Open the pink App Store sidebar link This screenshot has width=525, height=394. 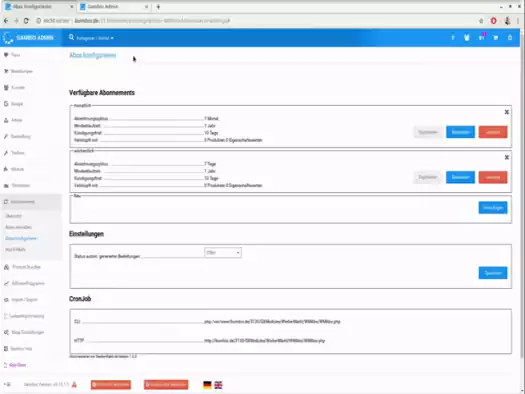(17, 365)
